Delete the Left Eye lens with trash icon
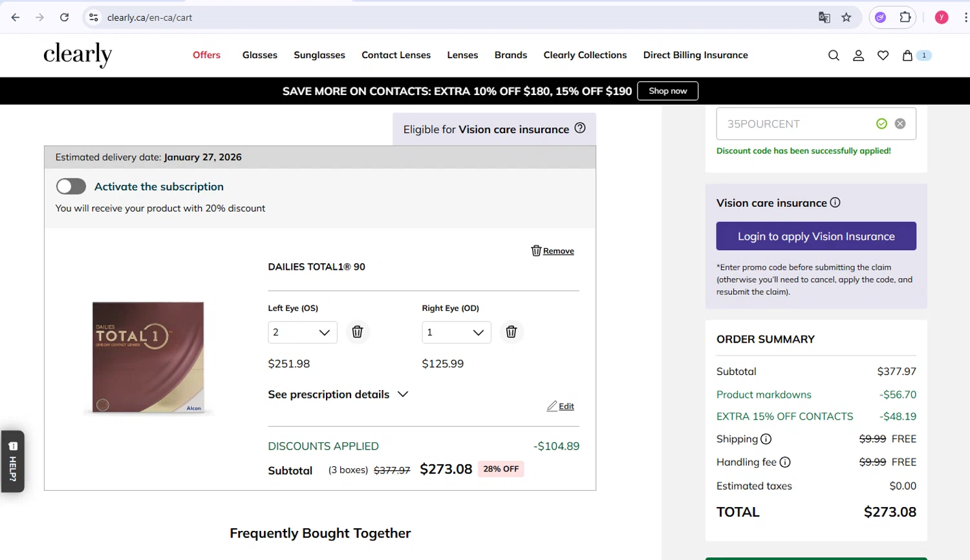Viewport: 970px width, 560px height. 357,332
